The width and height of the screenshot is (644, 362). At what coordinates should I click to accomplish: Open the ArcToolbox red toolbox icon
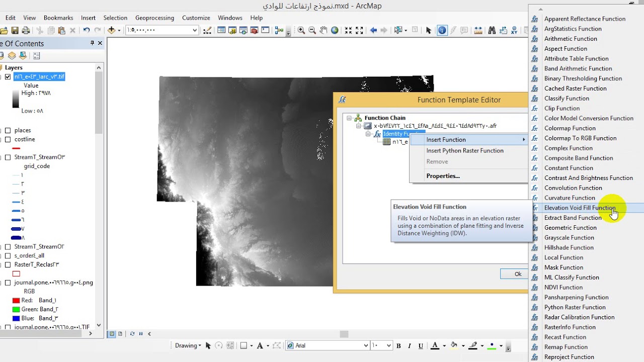[254, 30]
